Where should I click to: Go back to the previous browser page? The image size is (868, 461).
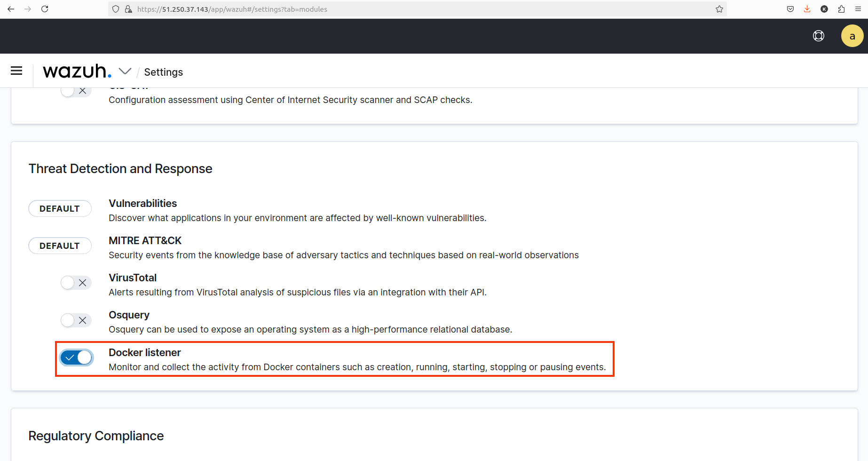coord(11,9)
